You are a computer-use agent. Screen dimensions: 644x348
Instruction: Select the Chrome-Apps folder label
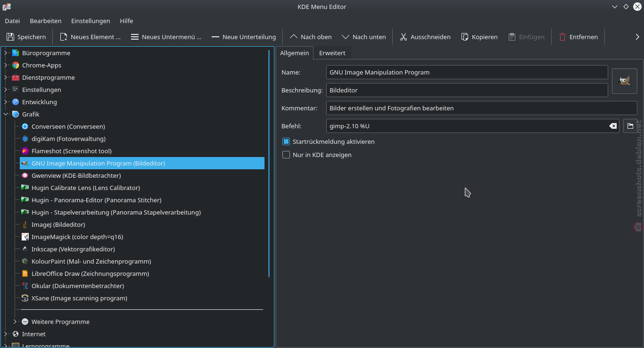(41, 65)
